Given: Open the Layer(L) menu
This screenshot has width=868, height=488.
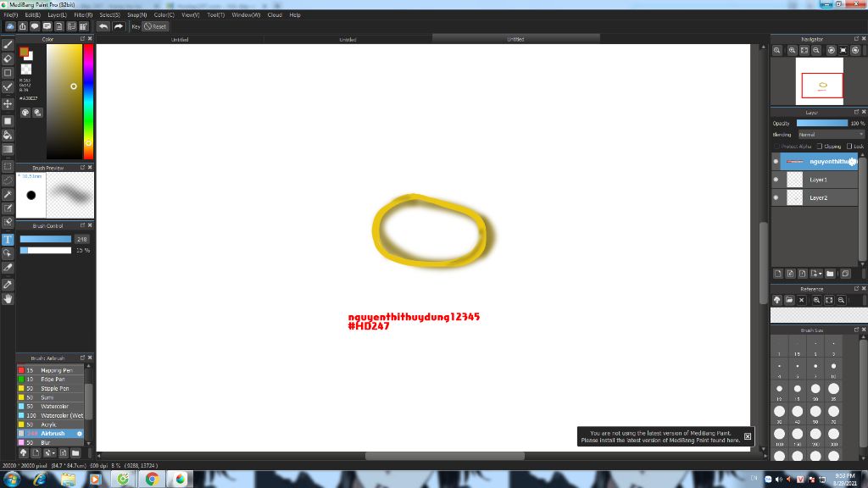Looking at the screenshot, I should coord(57,15).
